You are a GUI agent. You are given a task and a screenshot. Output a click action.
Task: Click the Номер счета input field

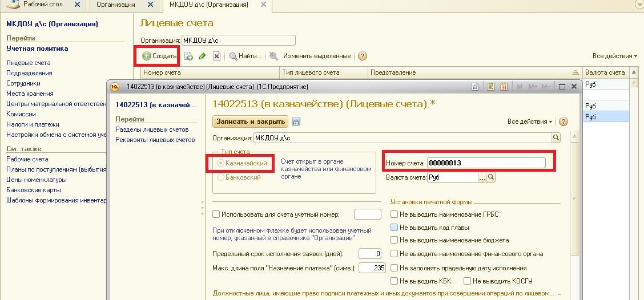[x=486, y=163]
